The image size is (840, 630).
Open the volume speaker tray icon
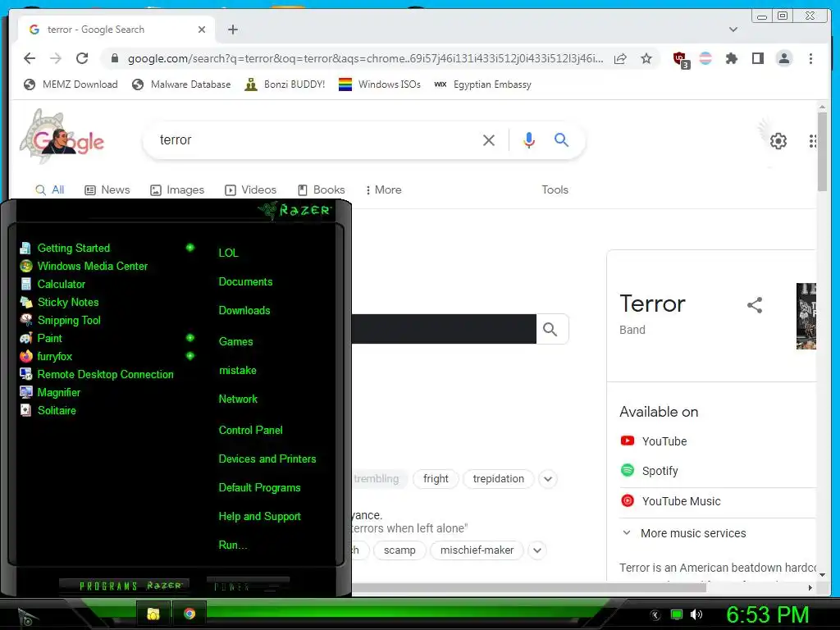(x=696, y=614)
